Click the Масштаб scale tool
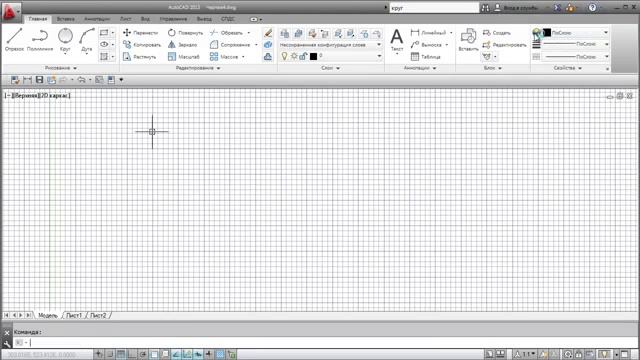640x360 pixels. point(184,57)
